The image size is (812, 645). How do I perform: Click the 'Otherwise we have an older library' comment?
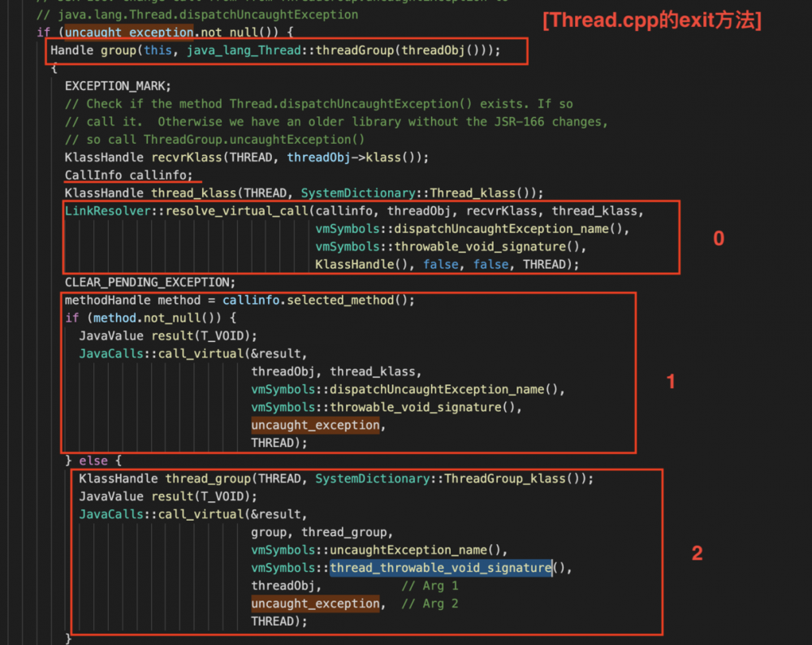(x=336, y=122)
